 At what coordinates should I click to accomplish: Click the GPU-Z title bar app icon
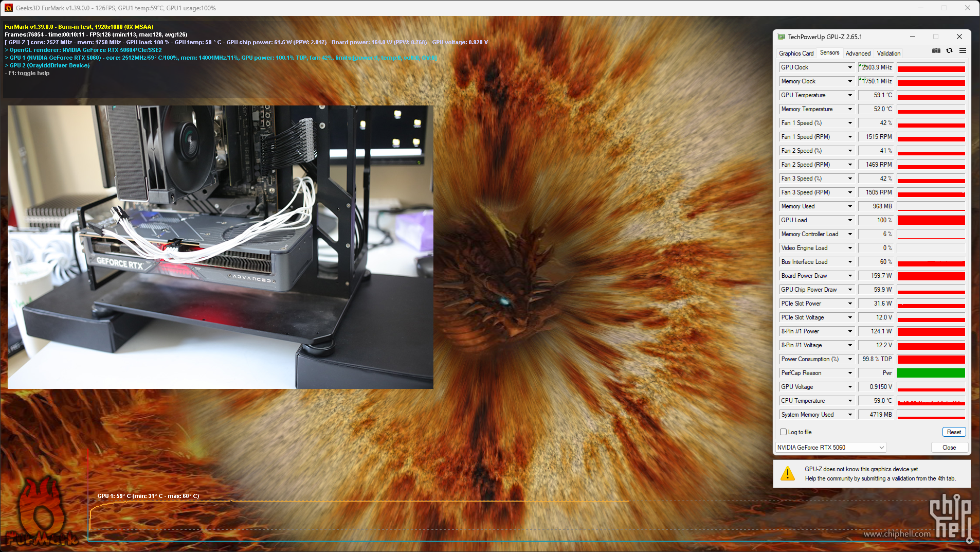point(782,37)
